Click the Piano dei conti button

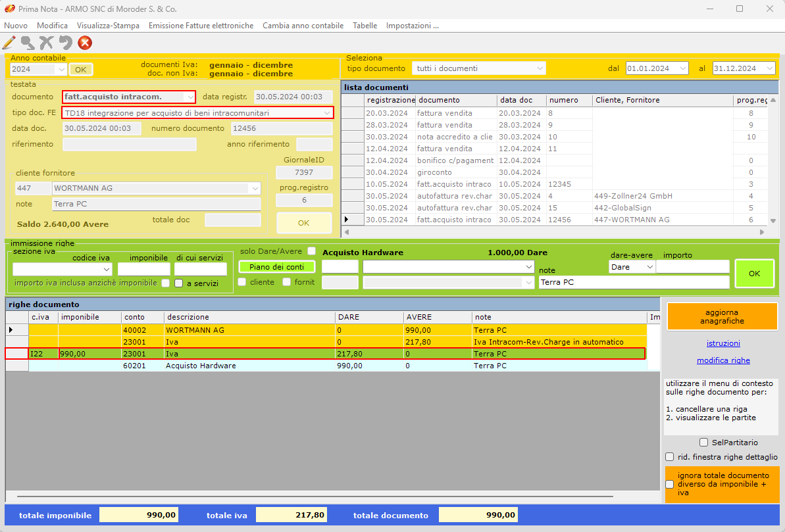[276, 267]
